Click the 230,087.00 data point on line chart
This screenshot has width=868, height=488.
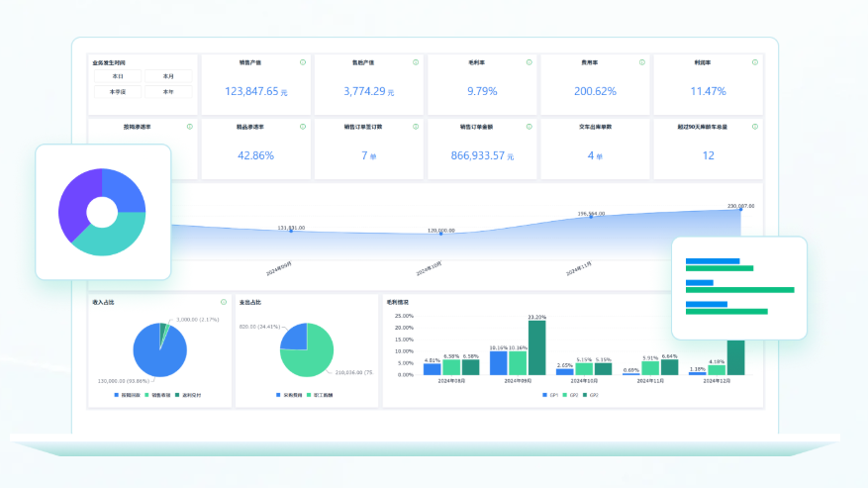[740, 210]
